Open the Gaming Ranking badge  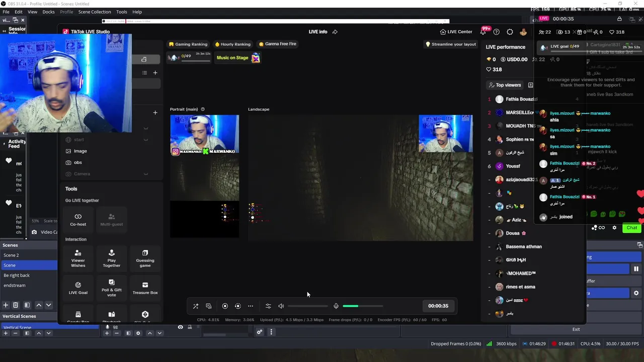coord(188,44)
